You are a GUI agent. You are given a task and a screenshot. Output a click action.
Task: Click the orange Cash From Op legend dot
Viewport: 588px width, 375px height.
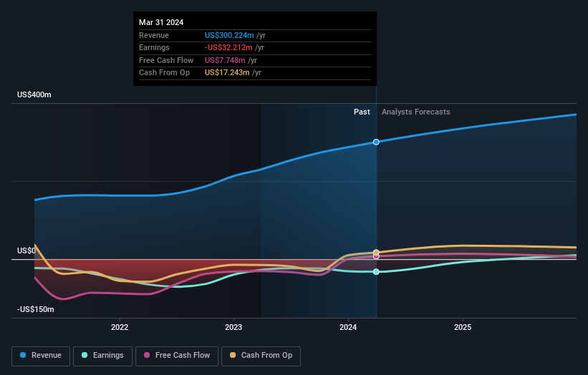click(233, 355)
